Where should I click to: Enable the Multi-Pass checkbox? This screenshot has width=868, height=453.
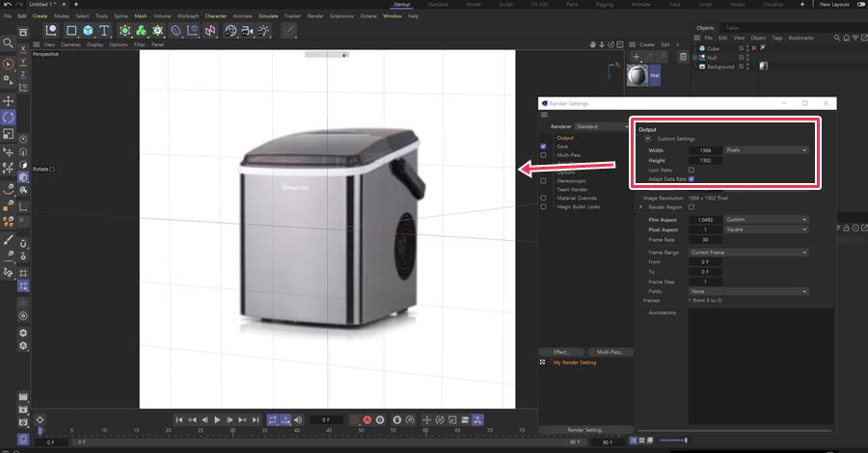[x=543, y=155]
